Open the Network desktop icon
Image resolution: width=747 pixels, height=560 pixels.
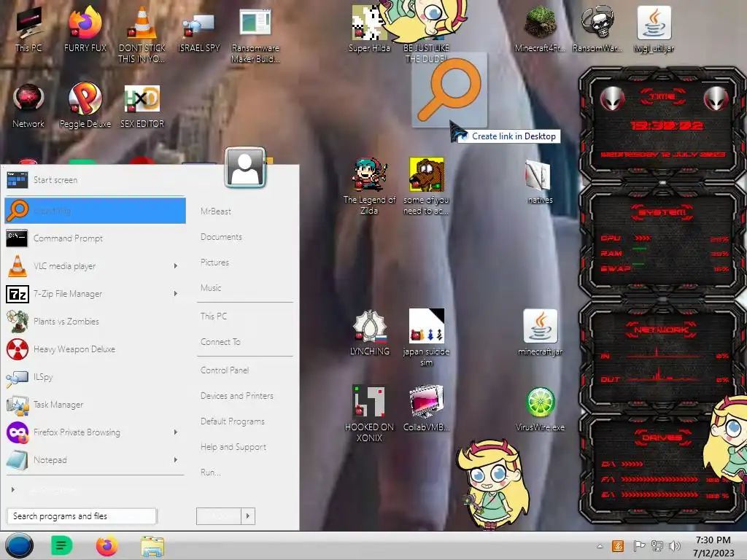coord(28,106)
